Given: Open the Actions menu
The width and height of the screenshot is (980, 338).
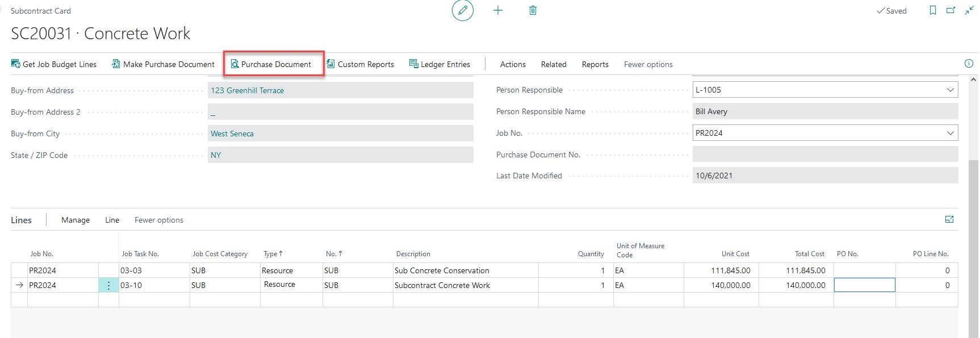Looking at the screenshot, I should pyautogui.click(x=512, y=64).
